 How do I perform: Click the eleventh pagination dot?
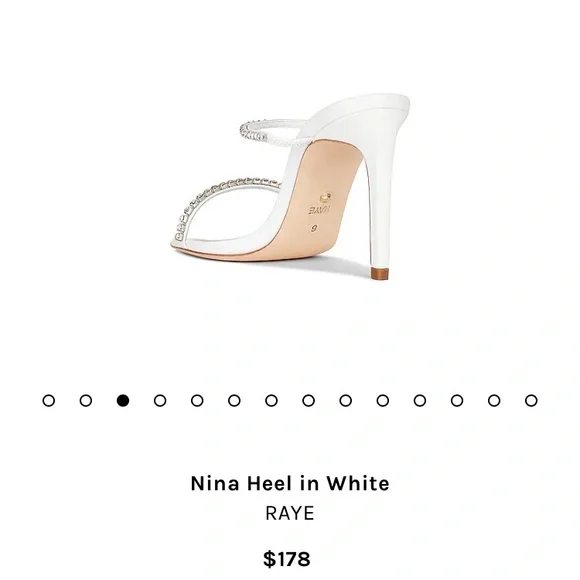[420, 401]
